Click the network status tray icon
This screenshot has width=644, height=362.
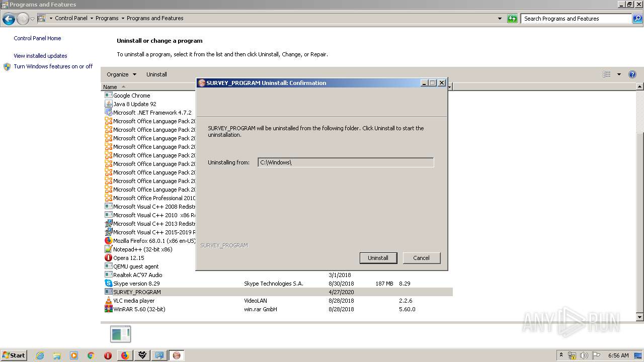pos(572,355)
